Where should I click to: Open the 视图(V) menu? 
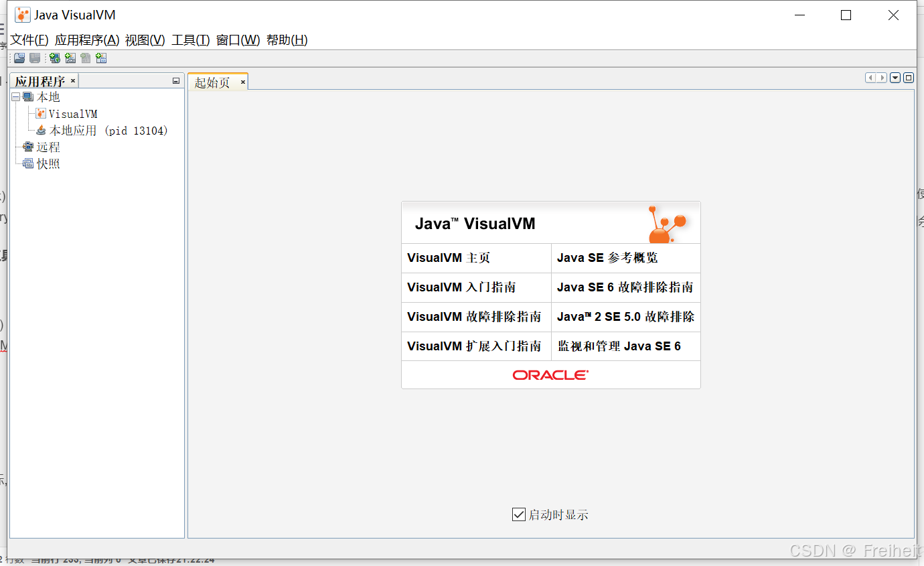click(x=145, y=40)
